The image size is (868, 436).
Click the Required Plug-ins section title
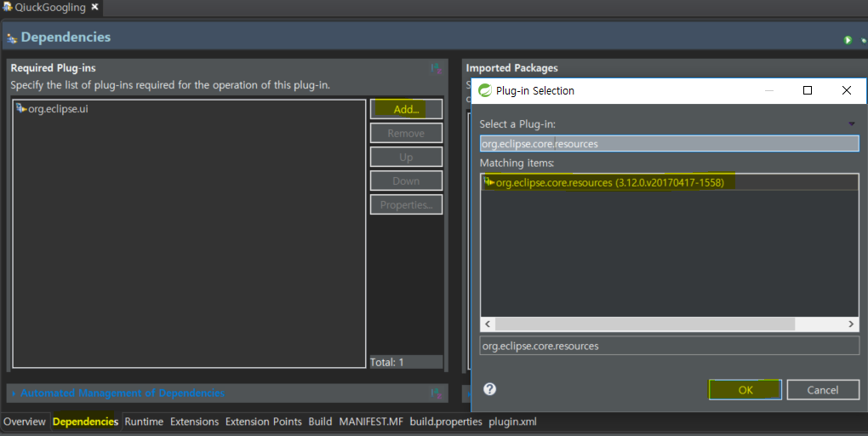[53, 67]
